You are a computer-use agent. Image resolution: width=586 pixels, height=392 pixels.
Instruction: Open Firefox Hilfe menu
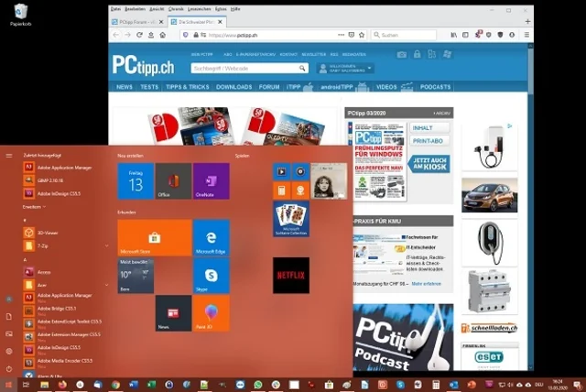(x=235, y=9)
